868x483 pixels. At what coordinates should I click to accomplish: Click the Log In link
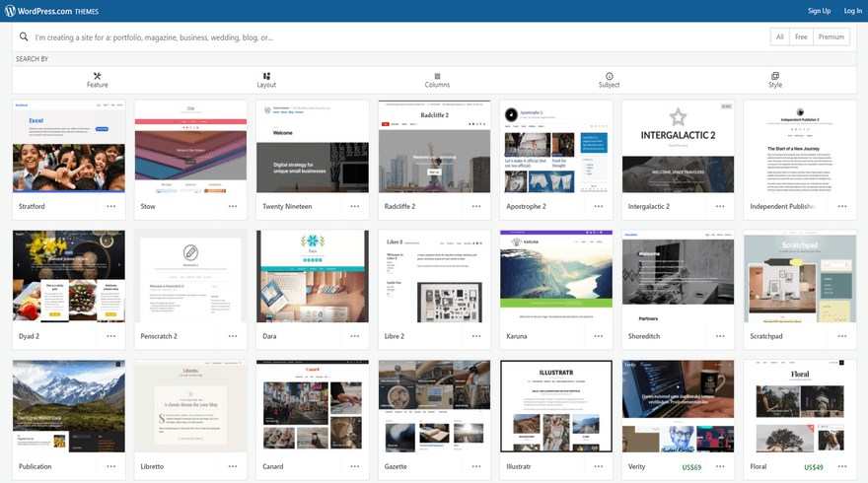click(852, 11)
